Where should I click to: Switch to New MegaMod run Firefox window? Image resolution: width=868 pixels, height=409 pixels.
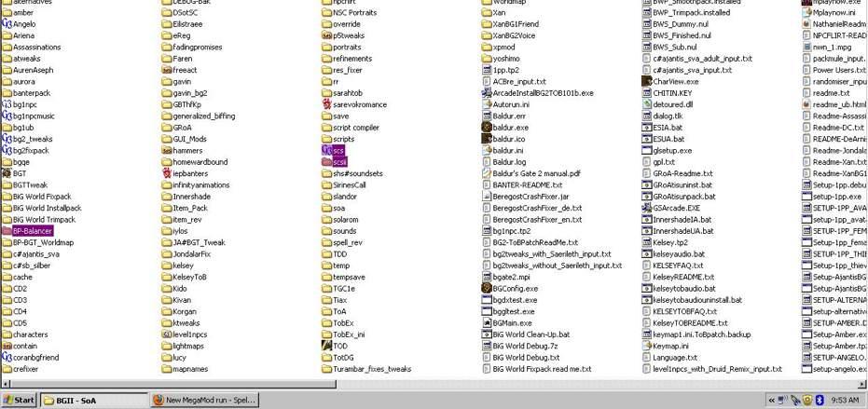click(204, 400)
